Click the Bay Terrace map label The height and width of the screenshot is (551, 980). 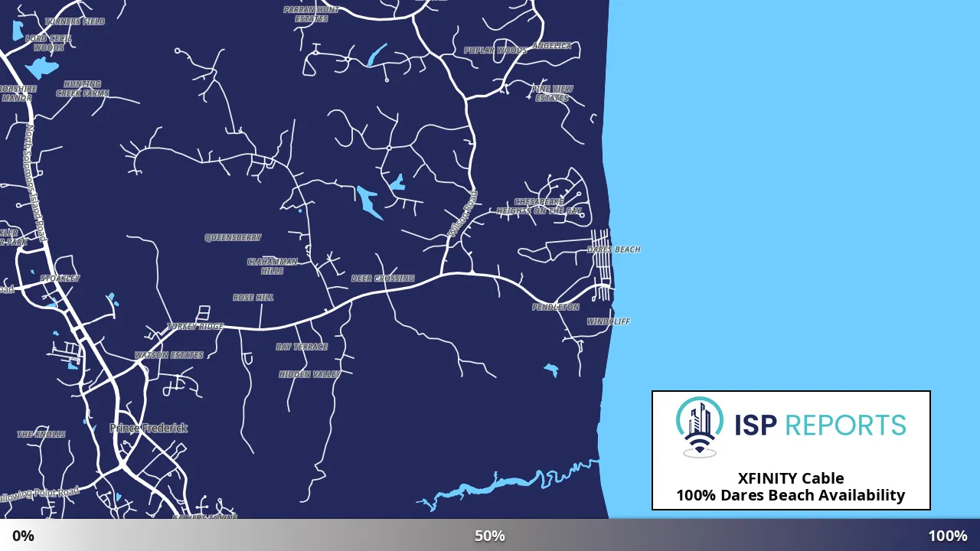[x=302, y=347]
